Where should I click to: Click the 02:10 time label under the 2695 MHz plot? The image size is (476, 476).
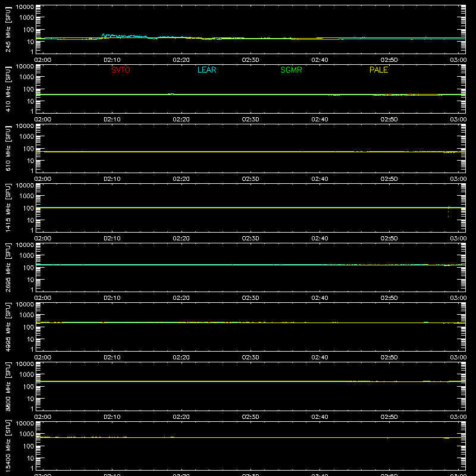click(112, 298)
